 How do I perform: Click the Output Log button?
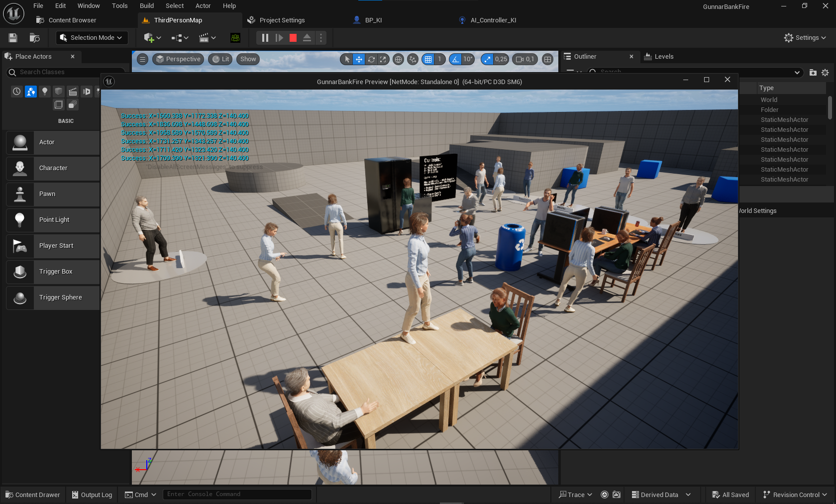tap(92, 495)
